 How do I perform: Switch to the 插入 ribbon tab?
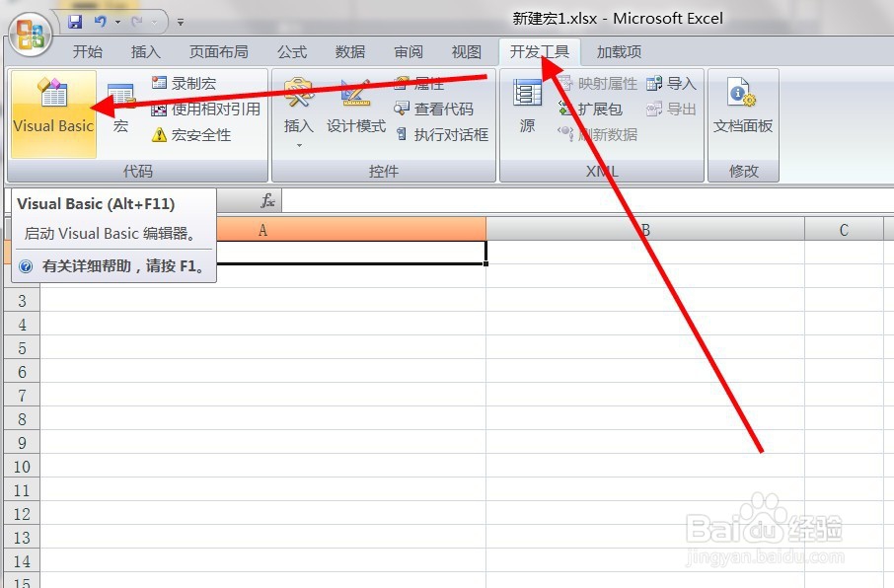[x=145, y=52]
